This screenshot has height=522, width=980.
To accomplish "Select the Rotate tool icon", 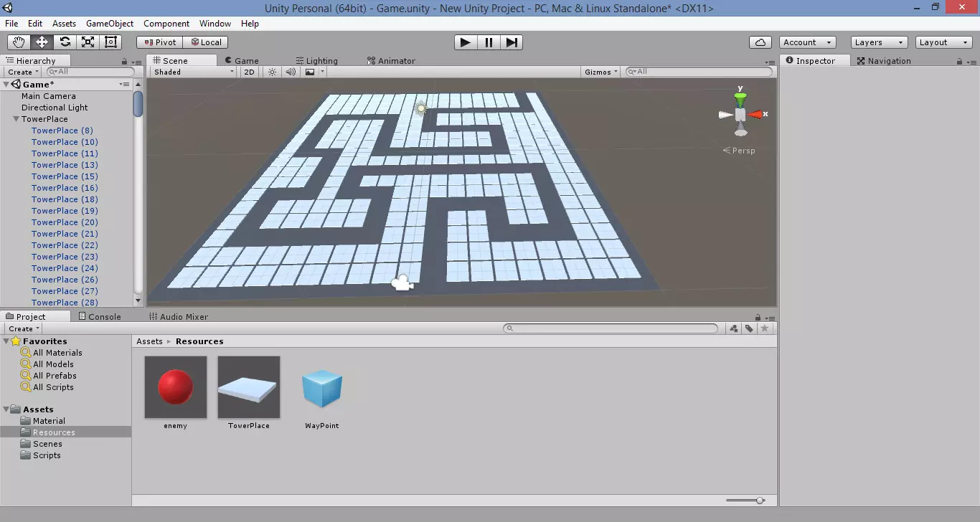I will point(65,42).
